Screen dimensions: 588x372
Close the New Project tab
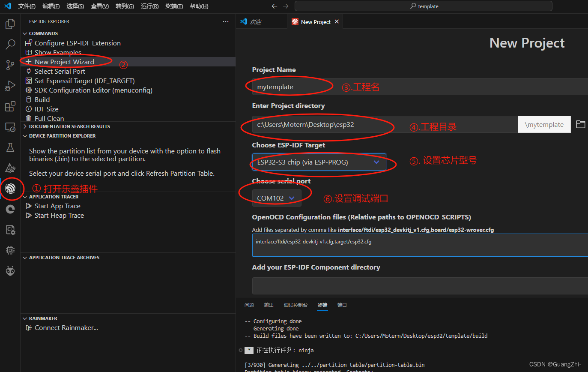point(337,21)
